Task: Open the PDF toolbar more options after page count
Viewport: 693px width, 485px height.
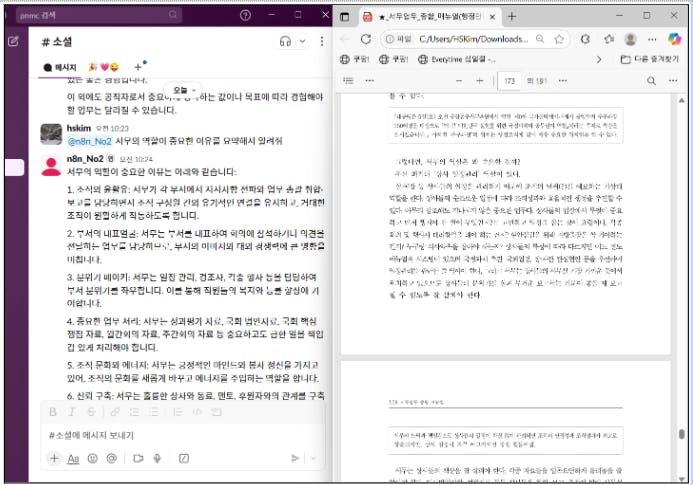Action: (x=563, y=80)
